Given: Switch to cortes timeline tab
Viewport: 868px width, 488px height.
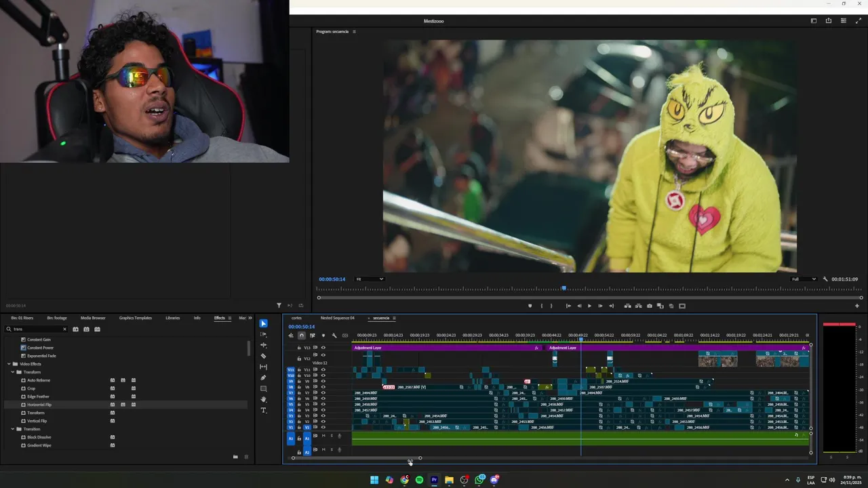Looking at the screenshot, I should point(296,318).
